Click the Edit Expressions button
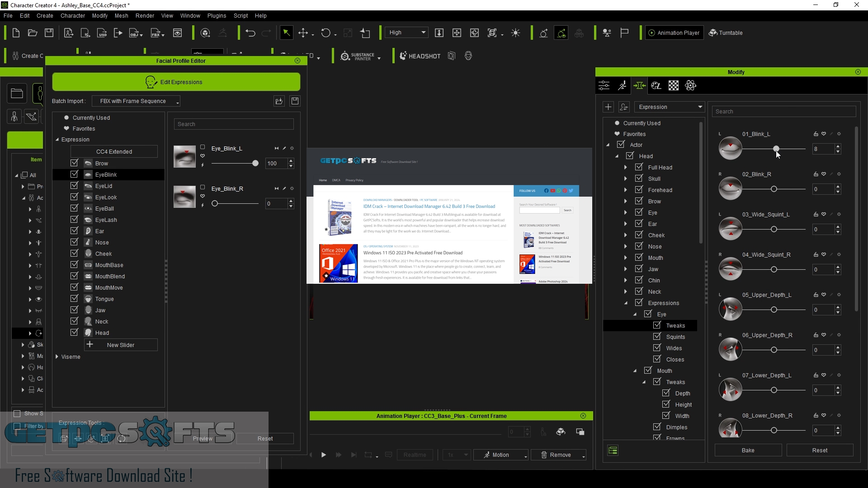The height and width of the screenshot is (488, 868). [x=176, y=82]
